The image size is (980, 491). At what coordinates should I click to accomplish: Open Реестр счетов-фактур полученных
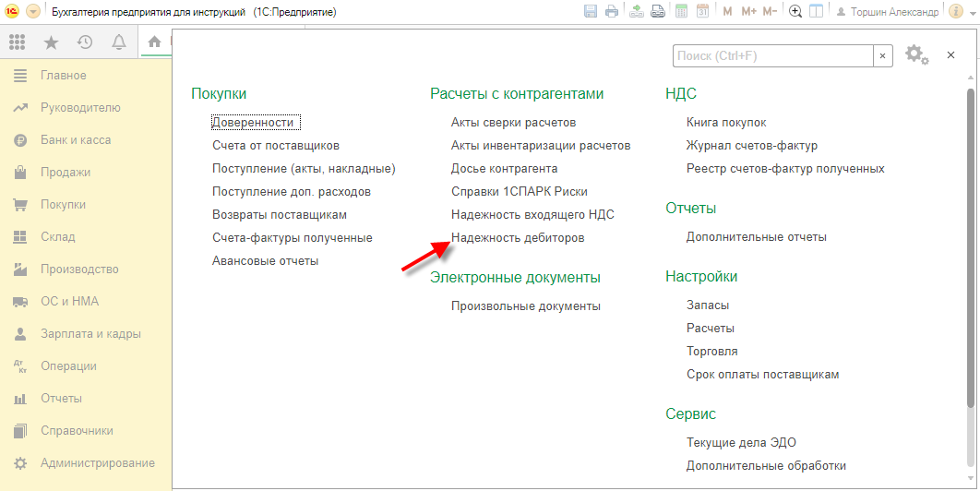pos(785,169)
